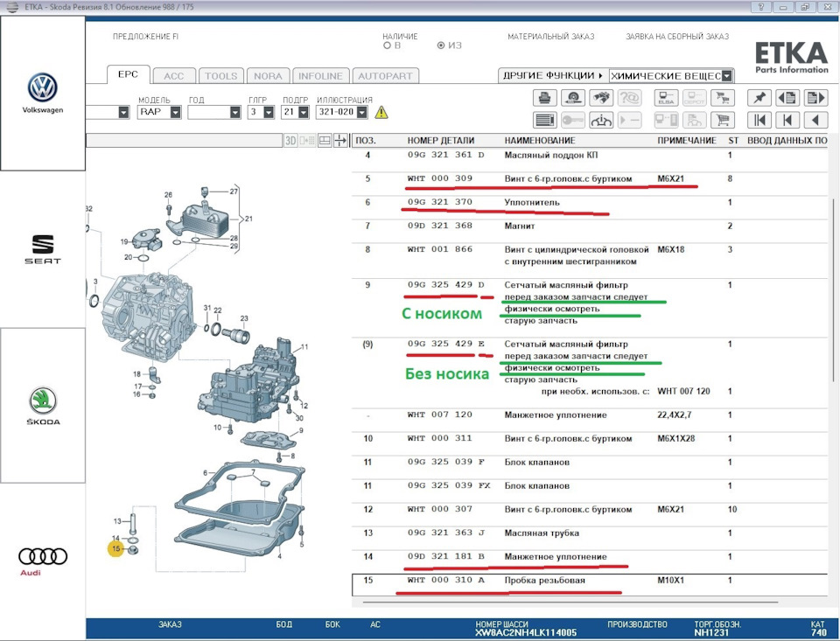Viewport: 840px width, 641px height.
Task: Click the yellow warning triangle icon
Action: (x=381, y=112)
